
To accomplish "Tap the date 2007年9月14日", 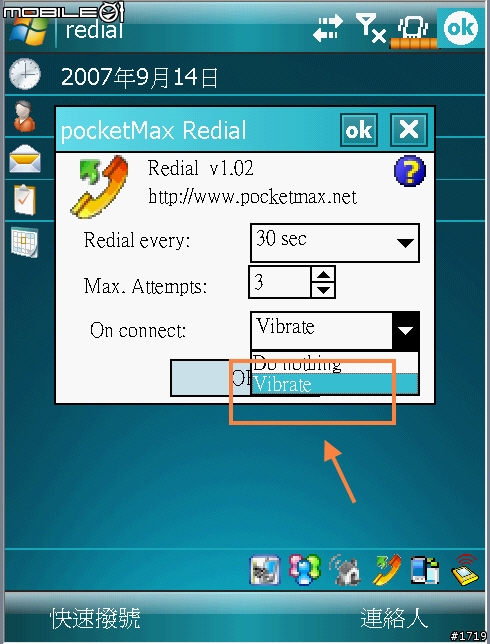I will (x=139, y=77).
